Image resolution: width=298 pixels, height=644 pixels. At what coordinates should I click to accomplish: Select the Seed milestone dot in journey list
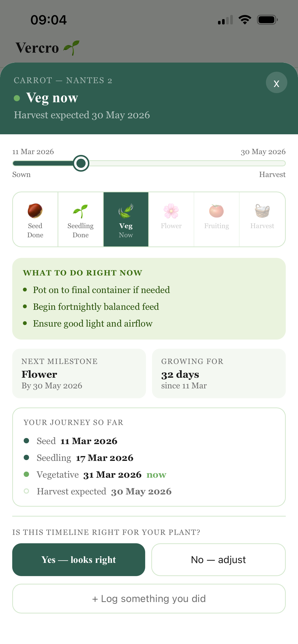26,441
